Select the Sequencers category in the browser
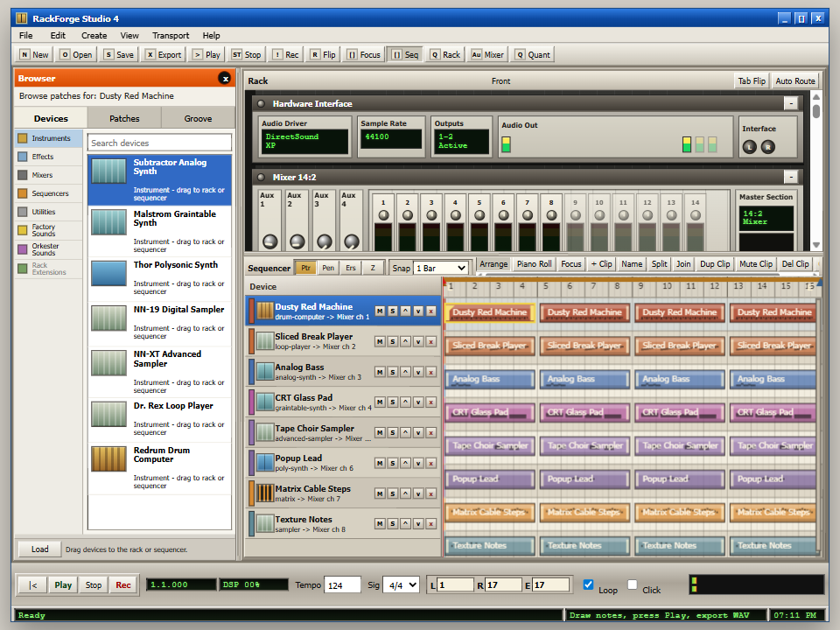 click(48, 193)
